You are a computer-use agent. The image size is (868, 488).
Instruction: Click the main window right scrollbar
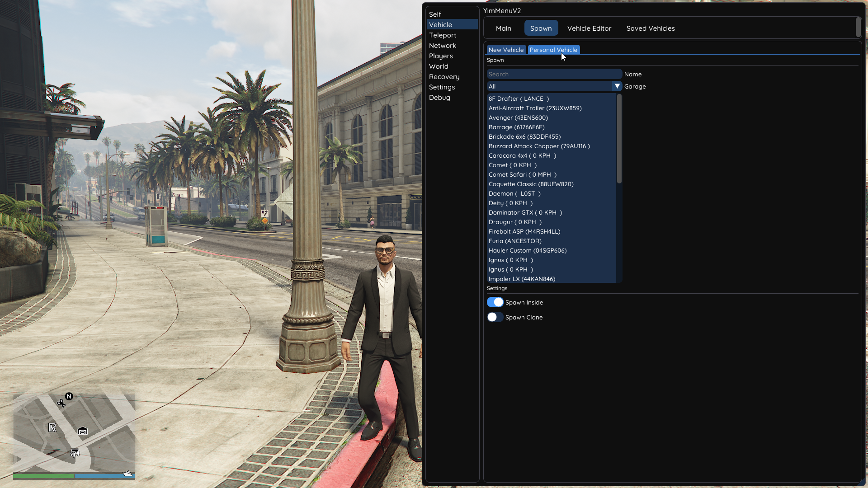pos(859,27)
